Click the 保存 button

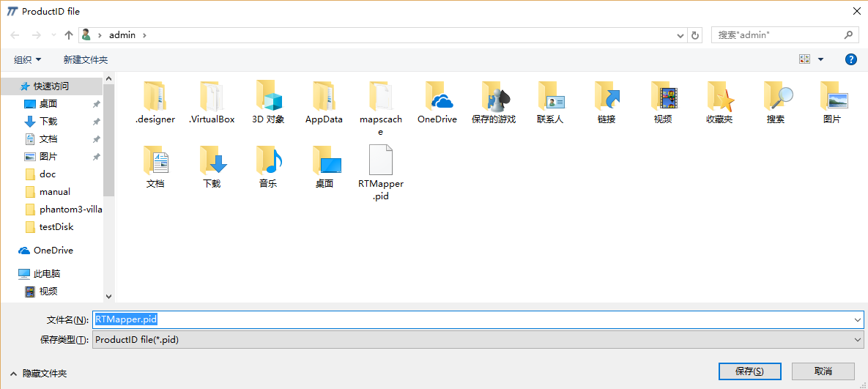[749, 371]
